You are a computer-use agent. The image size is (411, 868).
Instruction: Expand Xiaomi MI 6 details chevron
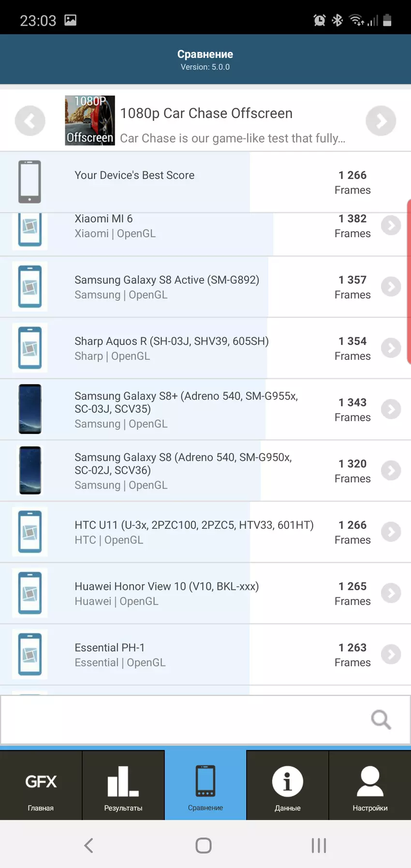391,225
